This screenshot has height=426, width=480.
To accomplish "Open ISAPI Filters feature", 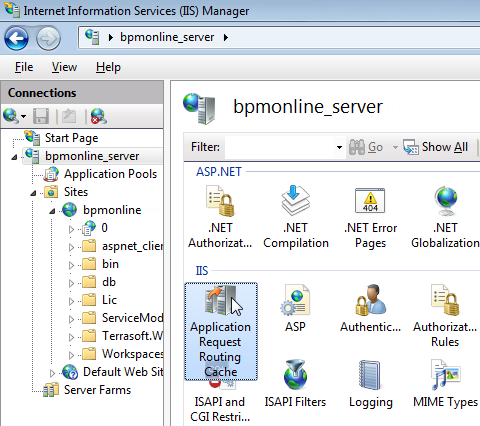I will click(295, 383).
